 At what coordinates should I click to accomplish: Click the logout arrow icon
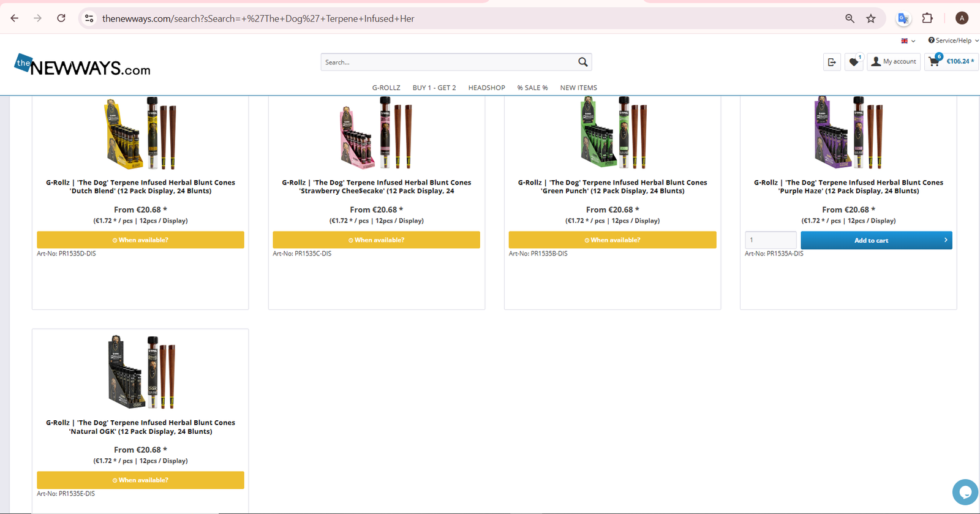click(x=832, y=62)
